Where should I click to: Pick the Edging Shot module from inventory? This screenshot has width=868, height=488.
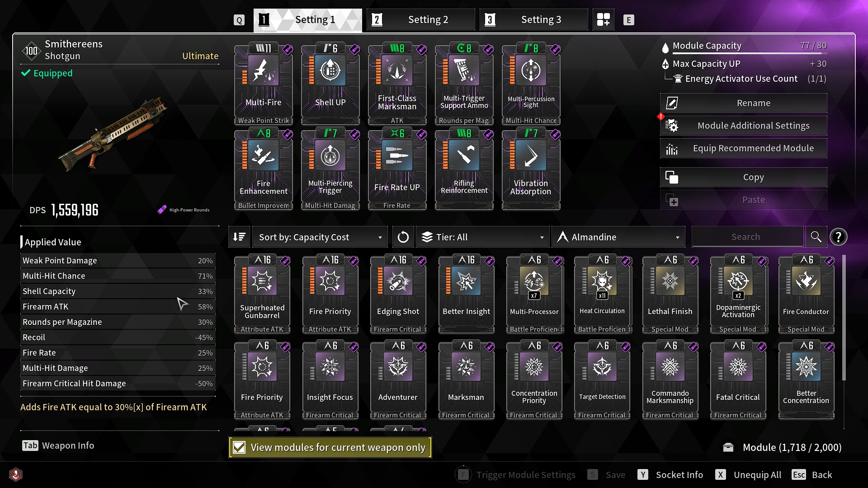[x=398, y=294]
